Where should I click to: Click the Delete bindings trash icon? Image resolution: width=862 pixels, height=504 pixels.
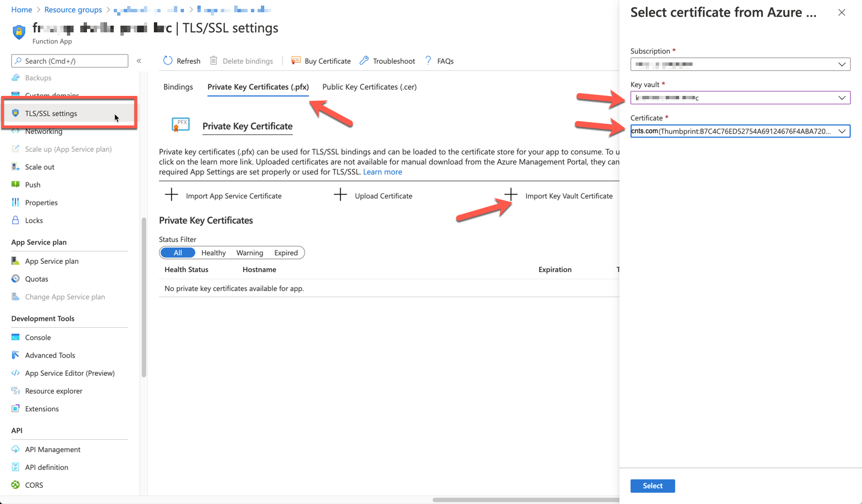click(x=214, y=61)
